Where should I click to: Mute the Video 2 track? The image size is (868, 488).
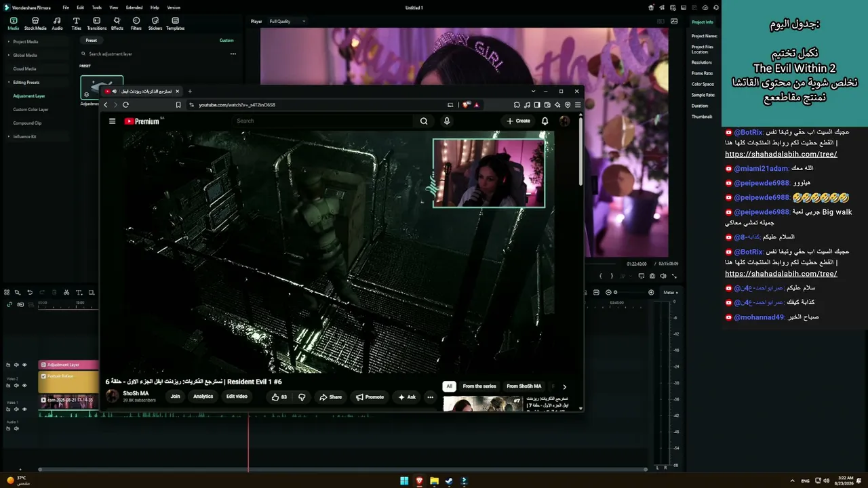point(17,386)
